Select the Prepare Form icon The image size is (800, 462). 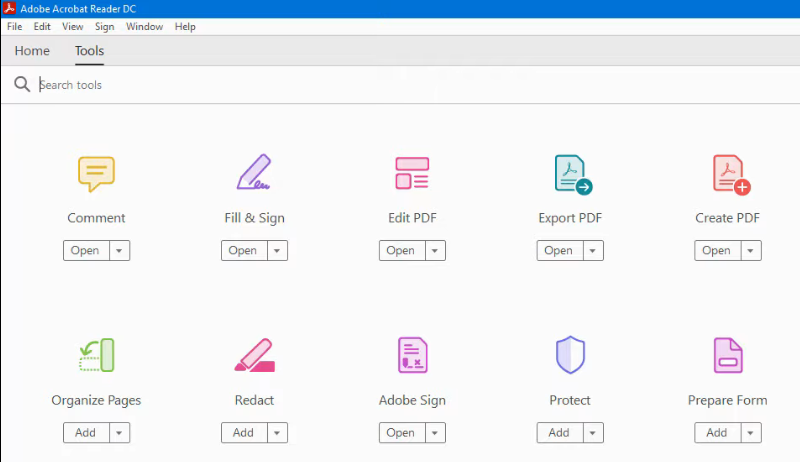tap(728, 355)
